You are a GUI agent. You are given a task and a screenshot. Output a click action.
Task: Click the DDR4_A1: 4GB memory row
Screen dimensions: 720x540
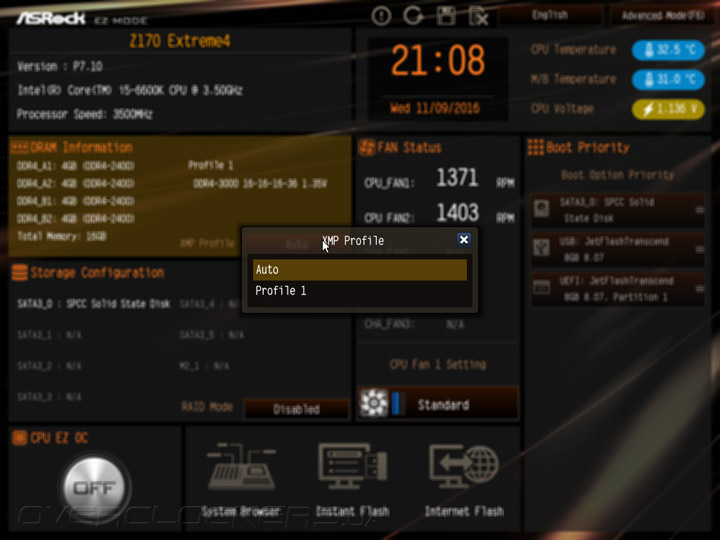pyautogui.click(x=76, y=166)
